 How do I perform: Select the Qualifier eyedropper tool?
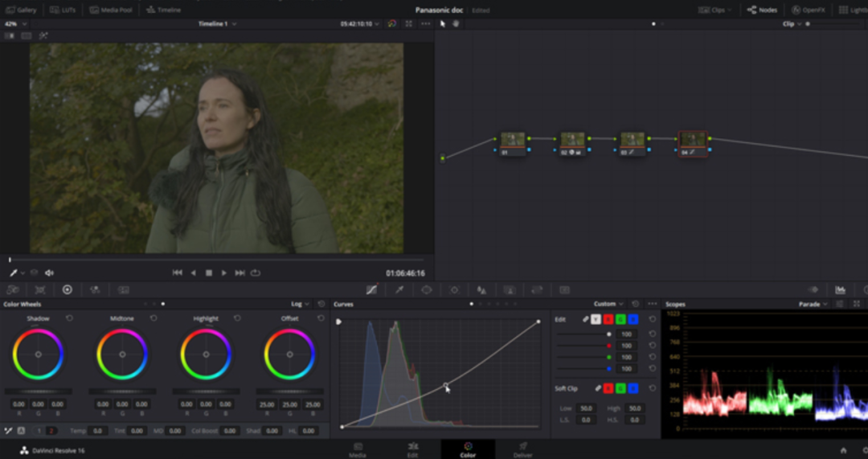pos(399,289)
